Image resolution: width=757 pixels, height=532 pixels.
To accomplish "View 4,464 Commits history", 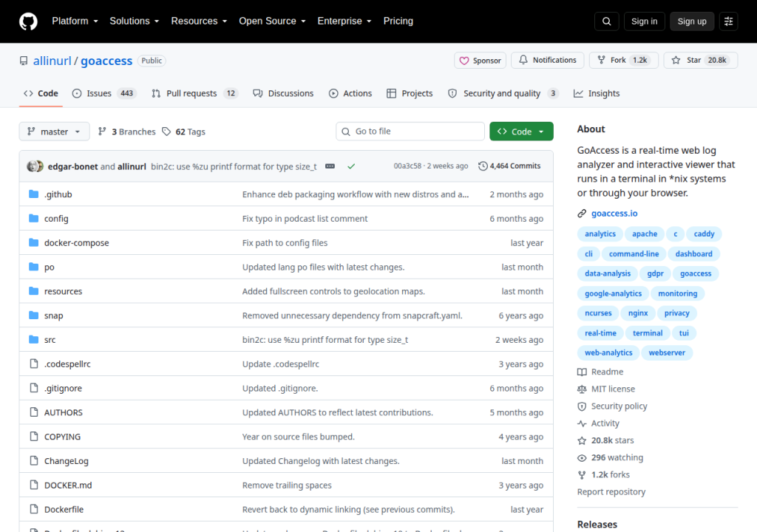I will click(509, 166).
